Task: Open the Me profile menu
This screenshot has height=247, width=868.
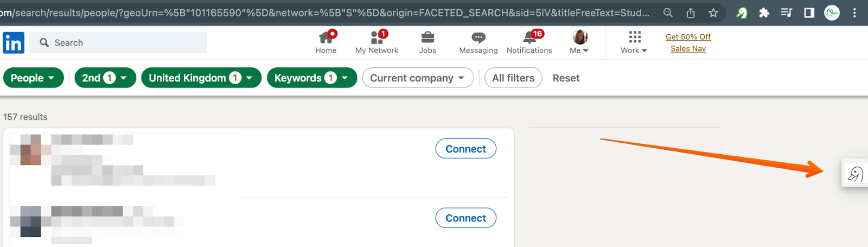Action: point(580,42)
